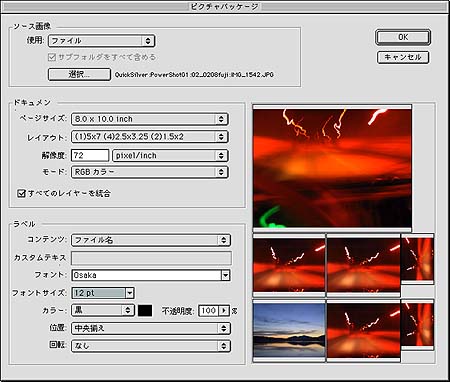Image resolution: width=450 pixels, height=382 pixels.
Task: Click the bottom-middle red preview thumbnail
Action: [x=364, y=330]
